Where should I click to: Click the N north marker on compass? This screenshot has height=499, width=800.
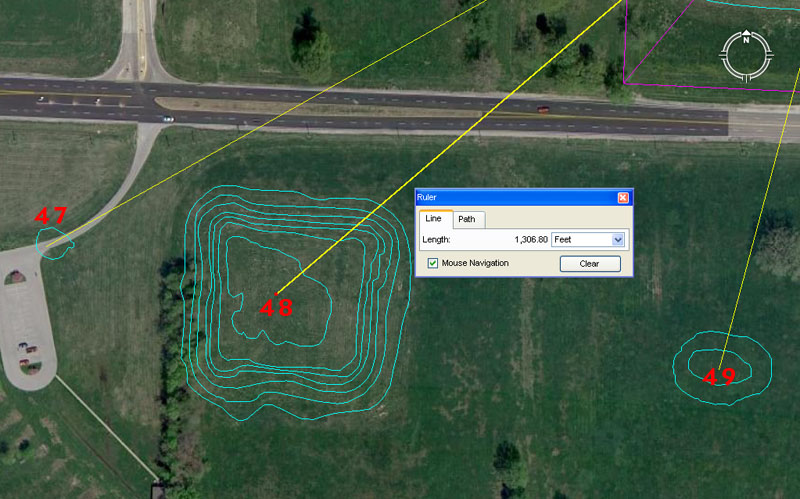tap(746, 40)
